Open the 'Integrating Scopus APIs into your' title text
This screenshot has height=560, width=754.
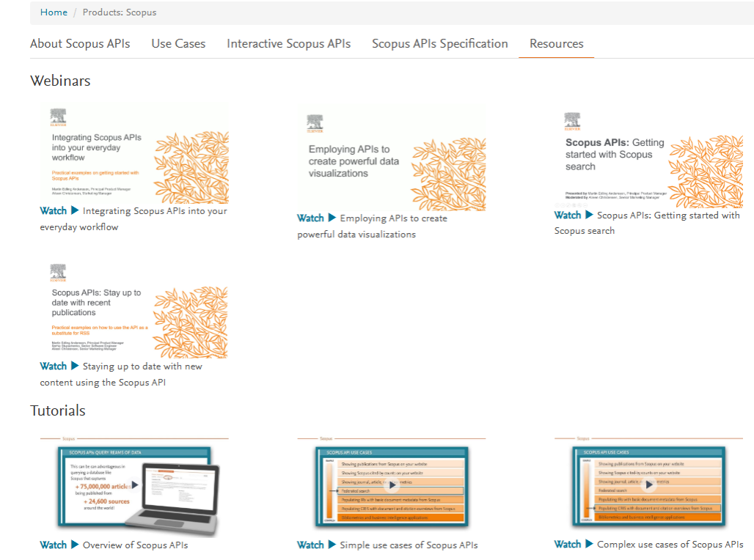click(x=155, y=211)
